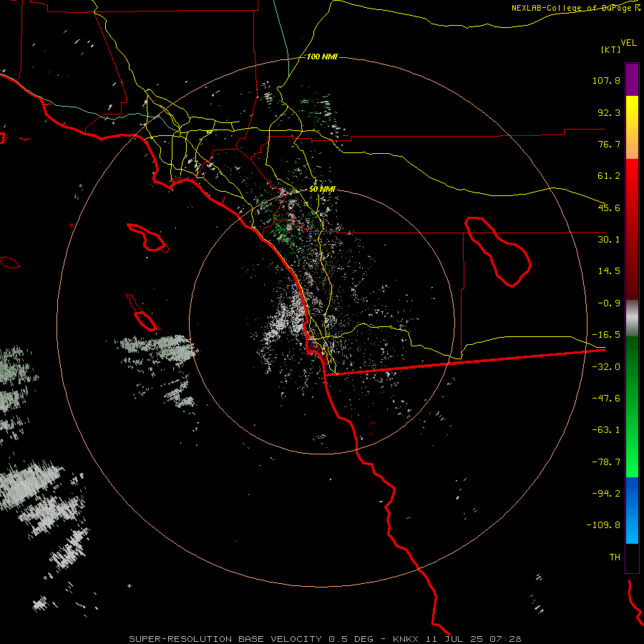The height and width of the screenshot is (644, 644).
Task: Pick the gray near-zero color bar segment
Action: coord(632,318)
